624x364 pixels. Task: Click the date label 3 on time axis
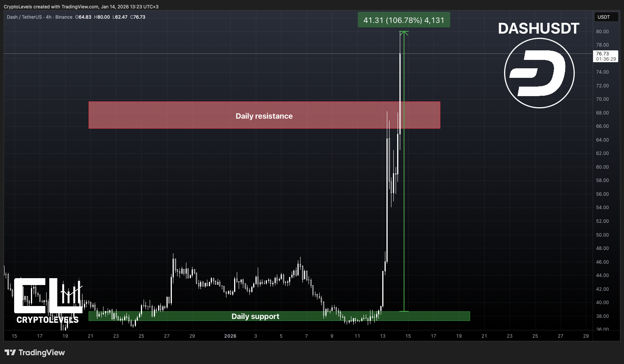[x=256, y=336]
